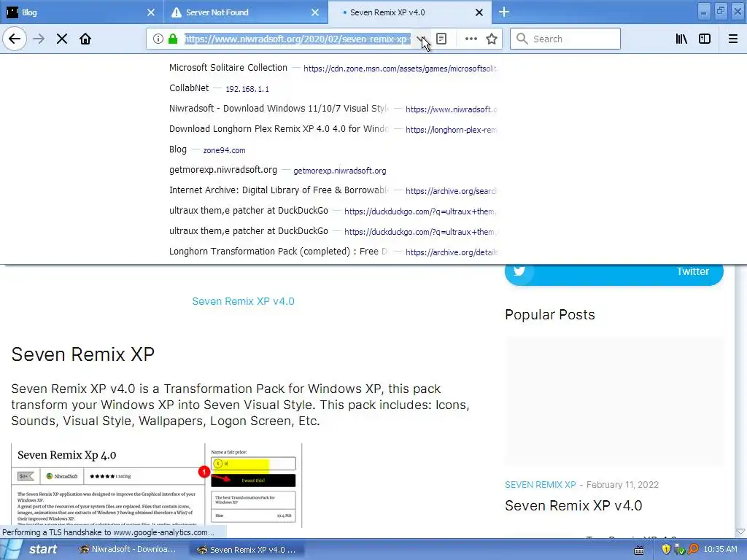Pick Longhorn Transformation Pack suggestion
747x560 pixels.
333,252
